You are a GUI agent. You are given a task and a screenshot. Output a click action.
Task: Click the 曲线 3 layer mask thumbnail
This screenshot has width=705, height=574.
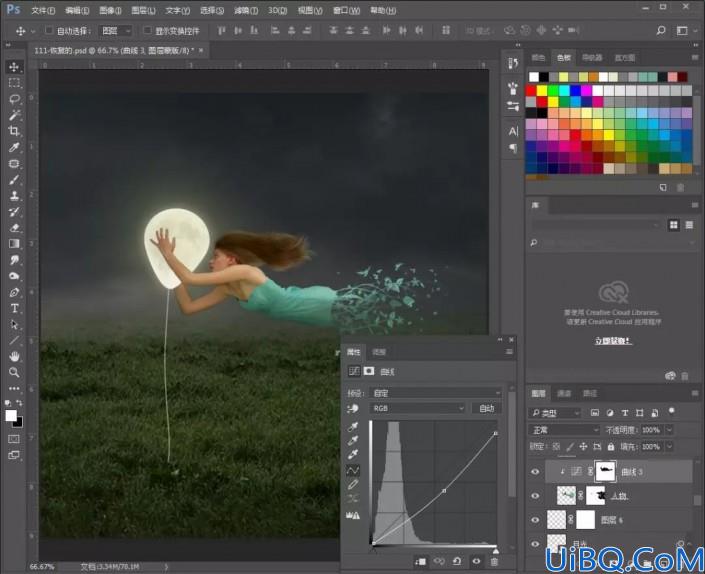(x=605, y=472)
